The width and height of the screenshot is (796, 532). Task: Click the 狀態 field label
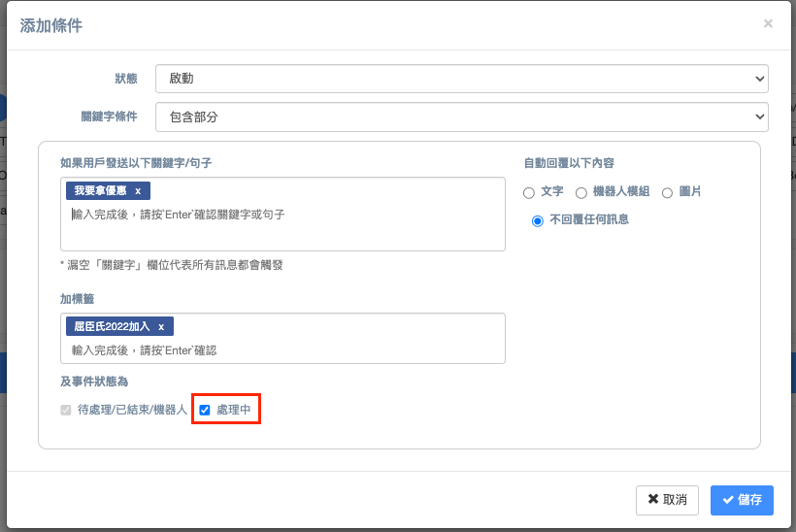(x=125, y=79)
